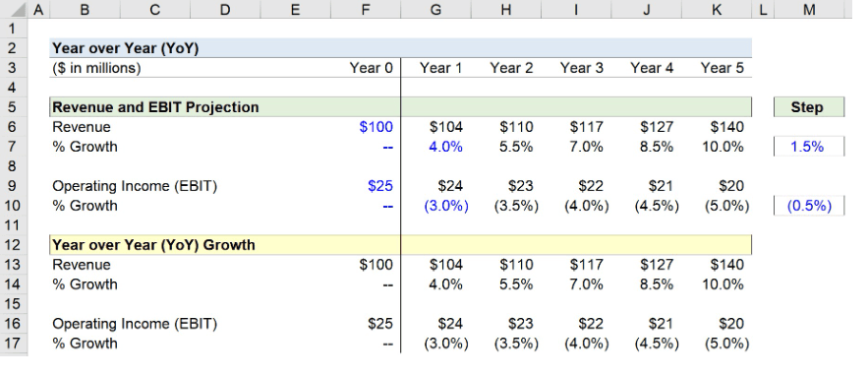868x376 pixels.
Task: Select row 10 header
Action: (x=14, y=206)
